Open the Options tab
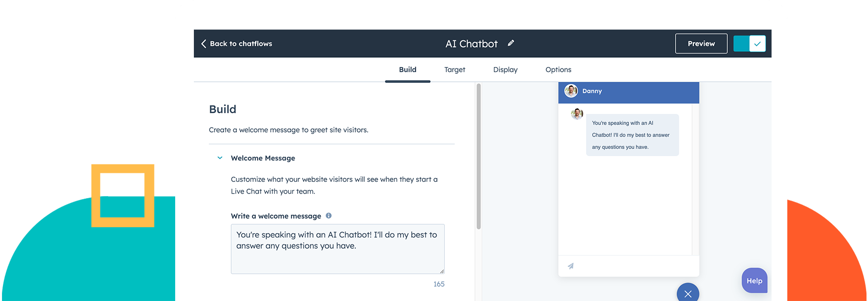 click(558, 69)
